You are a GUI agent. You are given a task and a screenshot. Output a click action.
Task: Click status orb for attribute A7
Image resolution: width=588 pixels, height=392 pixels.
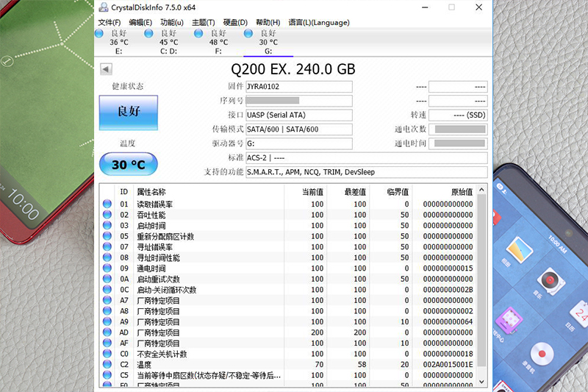[x=107, y=300]
